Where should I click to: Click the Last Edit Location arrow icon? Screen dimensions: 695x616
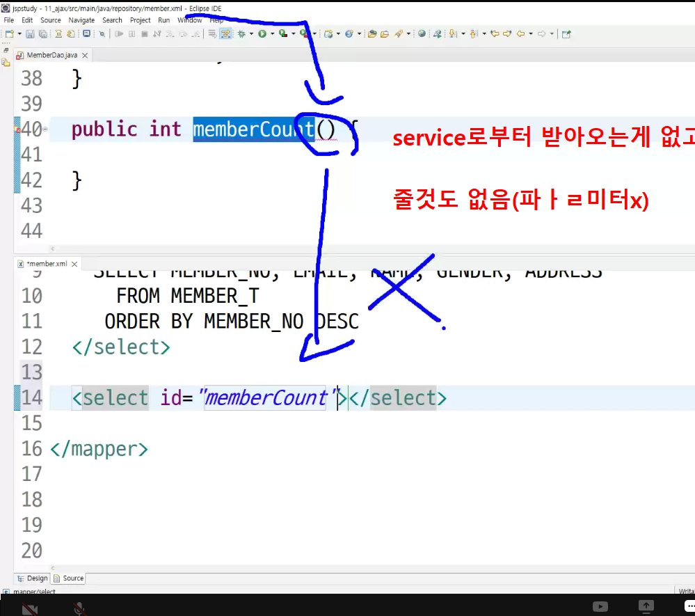coord(495,33)
